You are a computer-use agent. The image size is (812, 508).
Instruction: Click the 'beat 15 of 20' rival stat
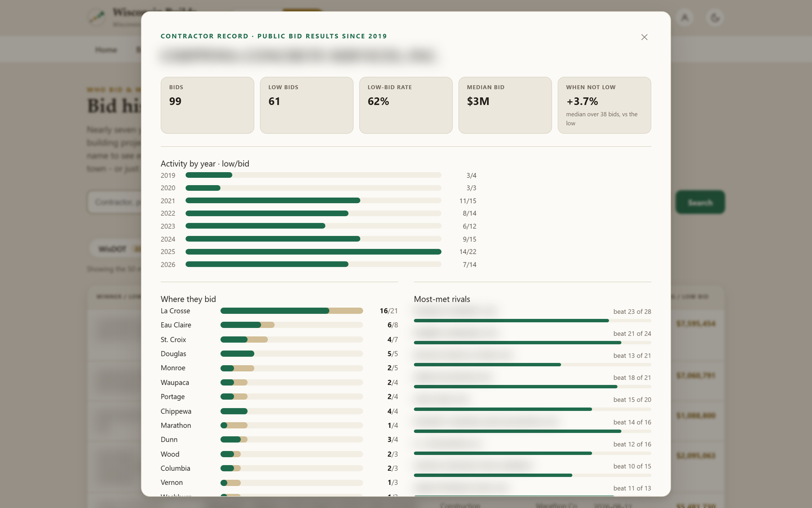click(632, 400)
